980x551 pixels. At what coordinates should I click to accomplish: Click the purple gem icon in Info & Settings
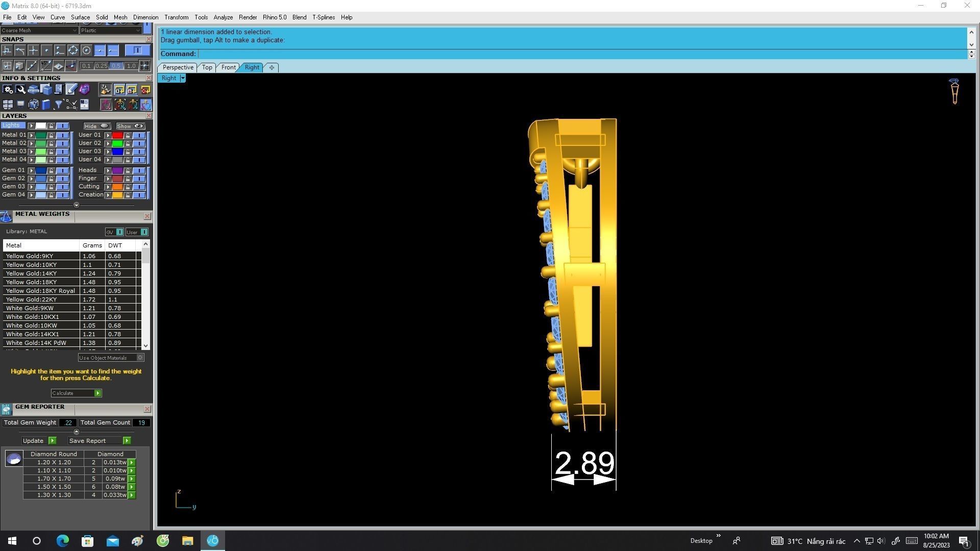coord(84,89)
